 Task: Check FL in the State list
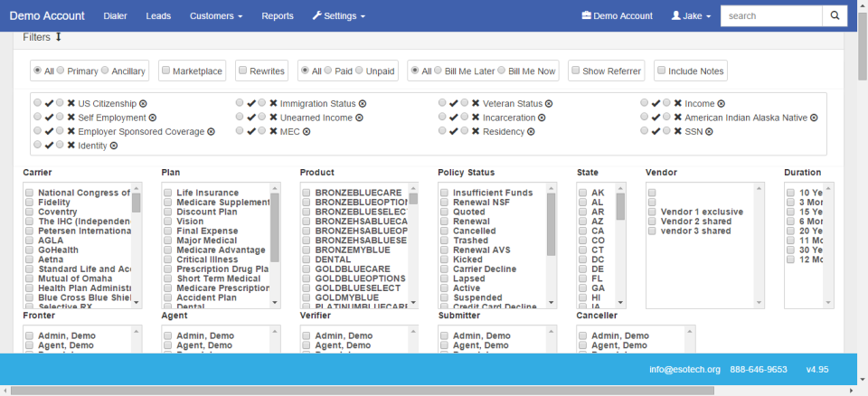coord(583,278)
